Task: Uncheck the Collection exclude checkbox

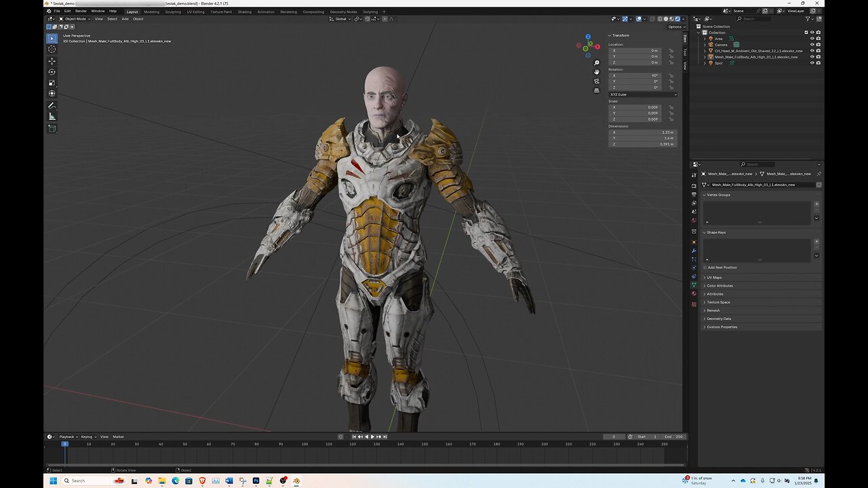Action: tap(806, 33)
